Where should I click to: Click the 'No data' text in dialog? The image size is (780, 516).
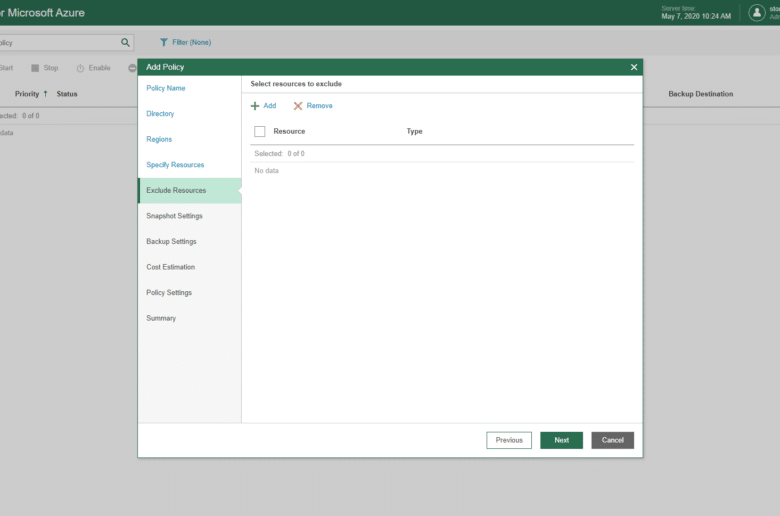(x=267, y=171)
